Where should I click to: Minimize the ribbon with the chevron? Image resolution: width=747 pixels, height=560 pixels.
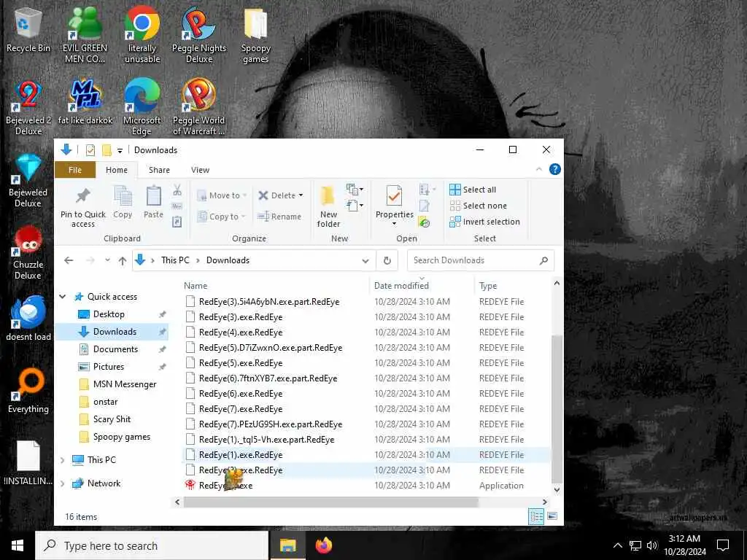pyautogui.click(x=539, y=169)
